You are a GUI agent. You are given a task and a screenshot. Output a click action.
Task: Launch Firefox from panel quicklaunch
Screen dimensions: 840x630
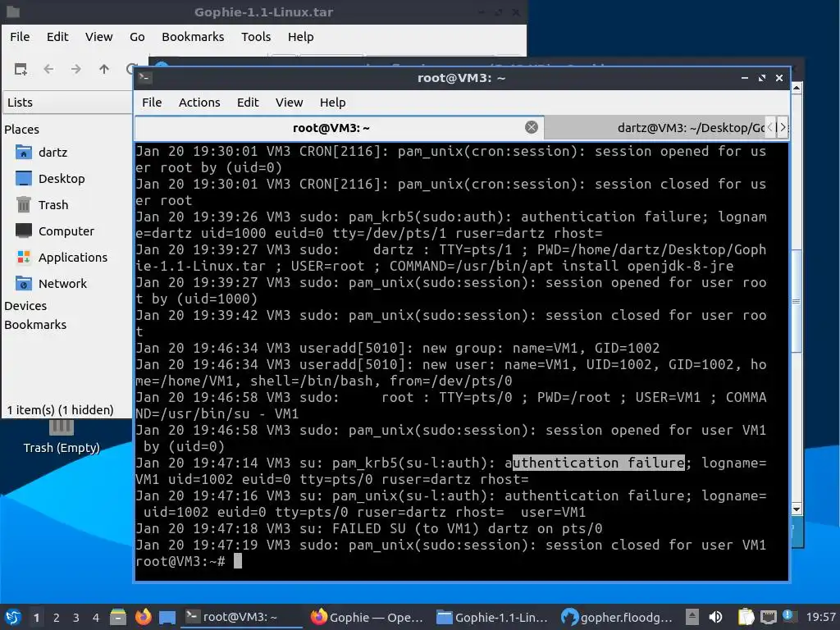pos(143,617)
